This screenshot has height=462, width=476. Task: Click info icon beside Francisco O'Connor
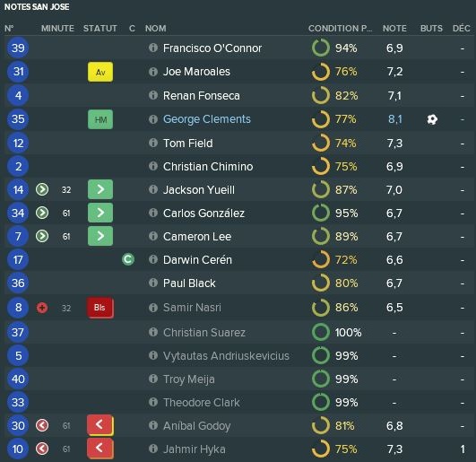pyautogui.click(x=153, y=48)
